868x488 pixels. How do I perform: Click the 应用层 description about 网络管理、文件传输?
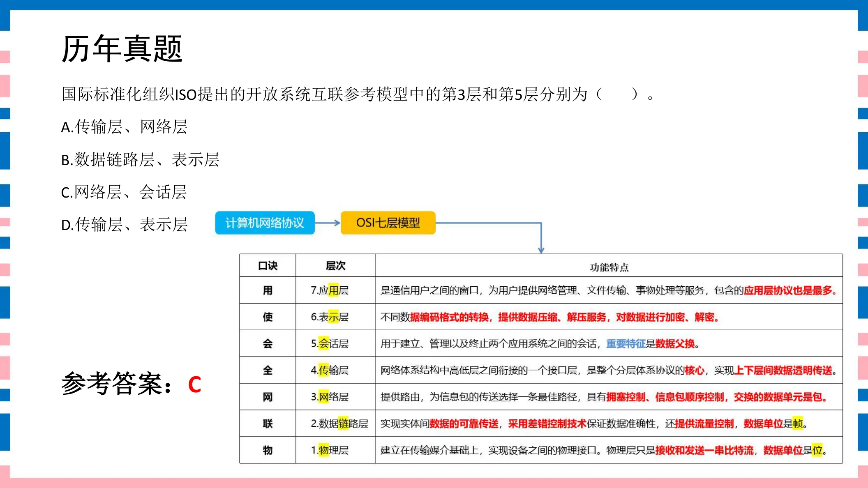tap(609, 290)
